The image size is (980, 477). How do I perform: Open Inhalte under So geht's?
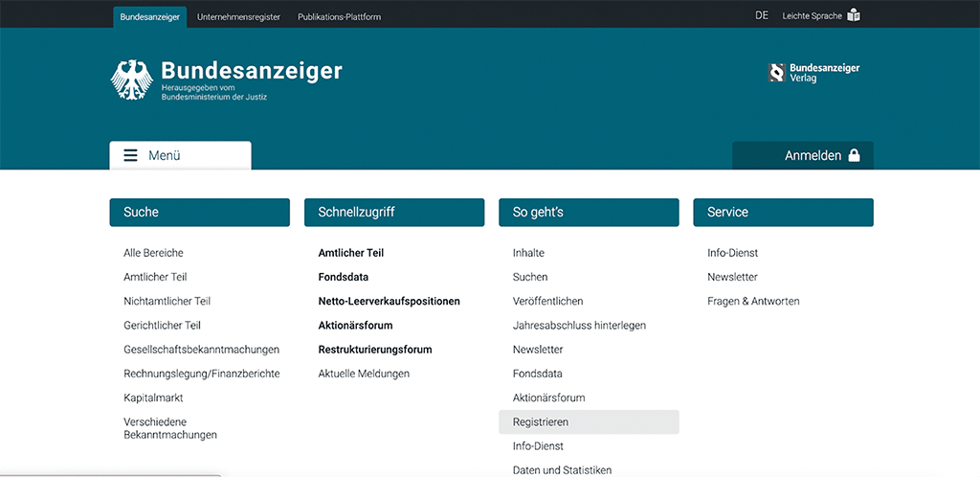[x=528, y=253]
